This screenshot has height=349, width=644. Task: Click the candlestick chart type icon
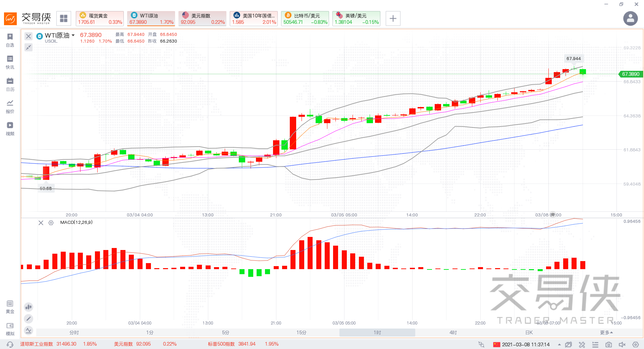click(x=29, y=307)
